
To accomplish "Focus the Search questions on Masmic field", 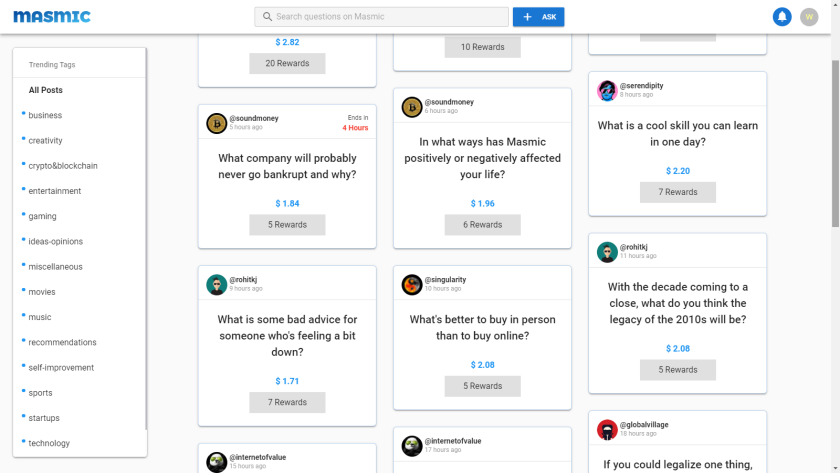I will (381, 17).
